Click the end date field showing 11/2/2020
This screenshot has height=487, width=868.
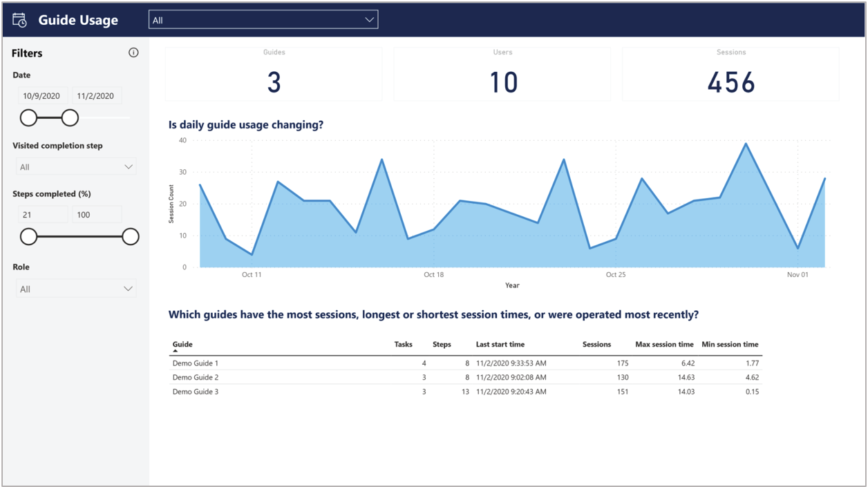click(97, 95)
